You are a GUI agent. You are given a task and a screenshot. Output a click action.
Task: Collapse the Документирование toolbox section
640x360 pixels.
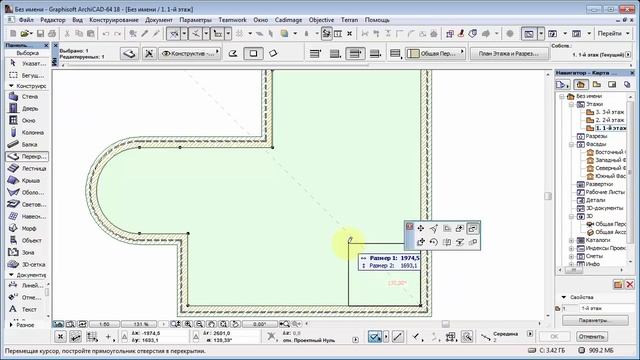(x=11, y=275)
